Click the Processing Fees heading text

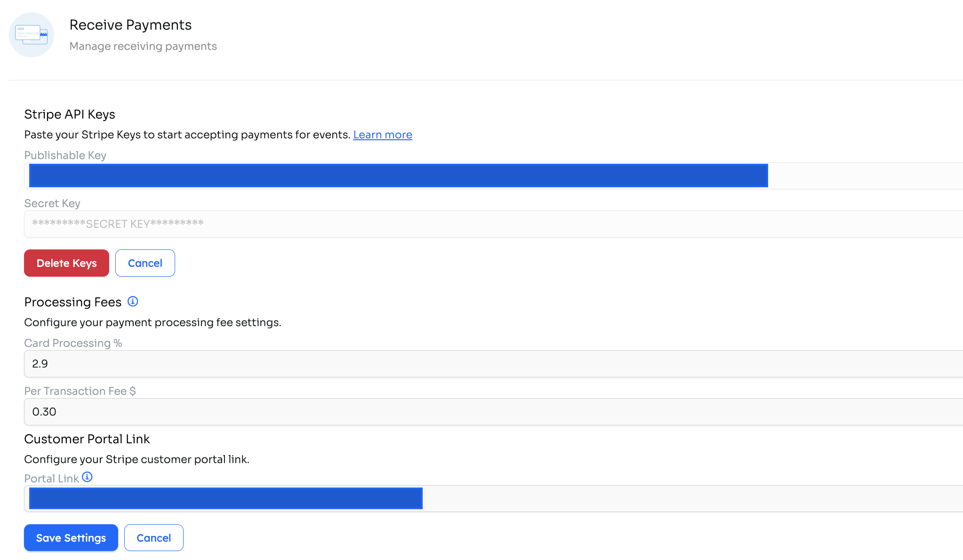73,302
